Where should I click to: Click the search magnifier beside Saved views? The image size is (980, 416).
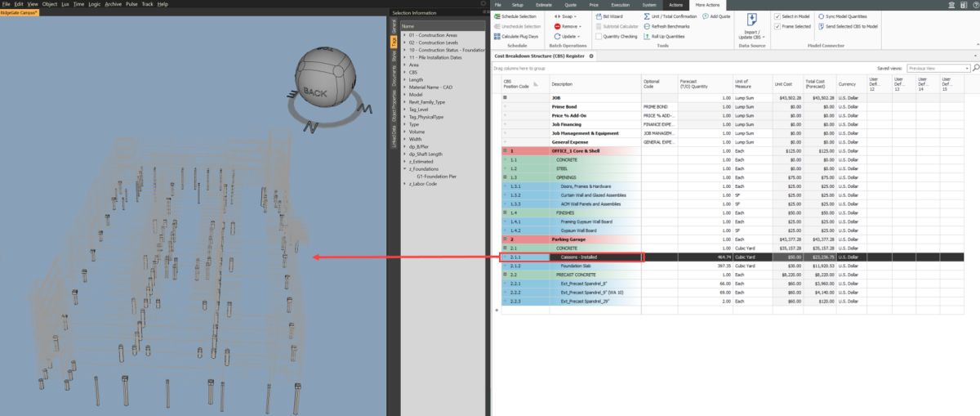976,69
